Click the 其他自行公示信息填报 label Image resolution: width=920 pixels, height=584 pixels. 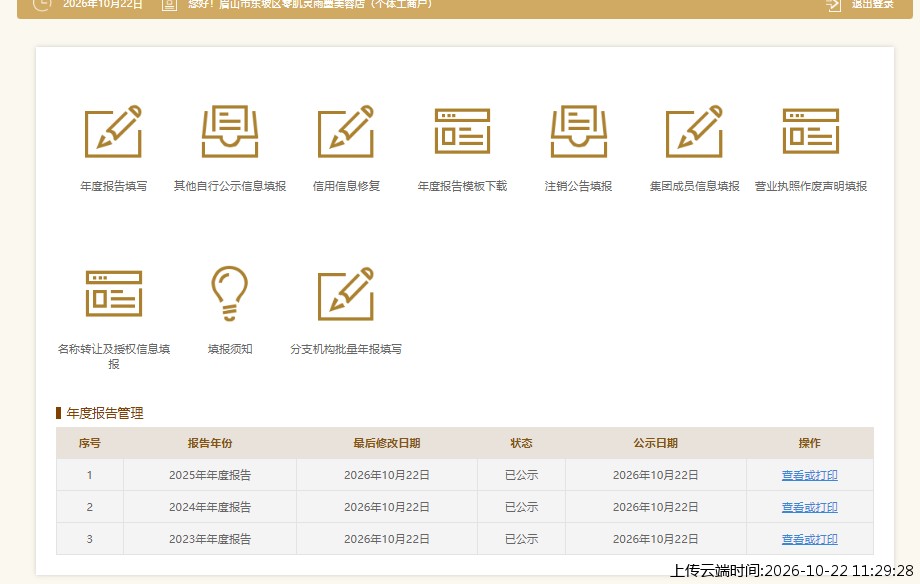tap(229, 186)
